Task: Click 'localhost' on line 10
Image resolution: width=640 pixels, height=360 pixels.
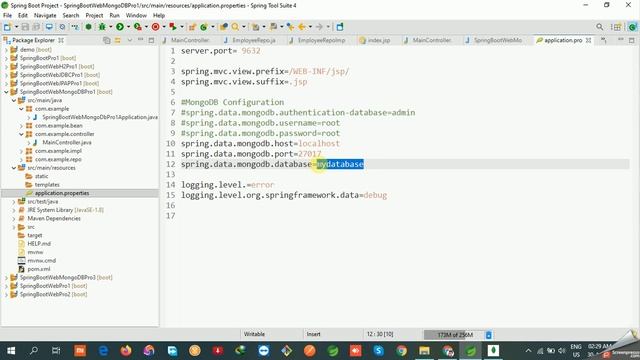Action: coord(319,144)
